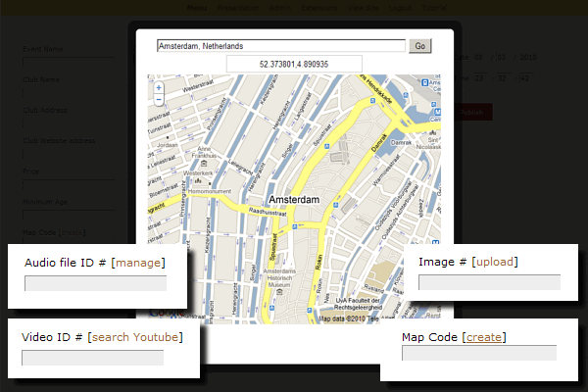The image size is (588, 392).
Task: Click the Homomonument label on the map
Action: (210, 191)
